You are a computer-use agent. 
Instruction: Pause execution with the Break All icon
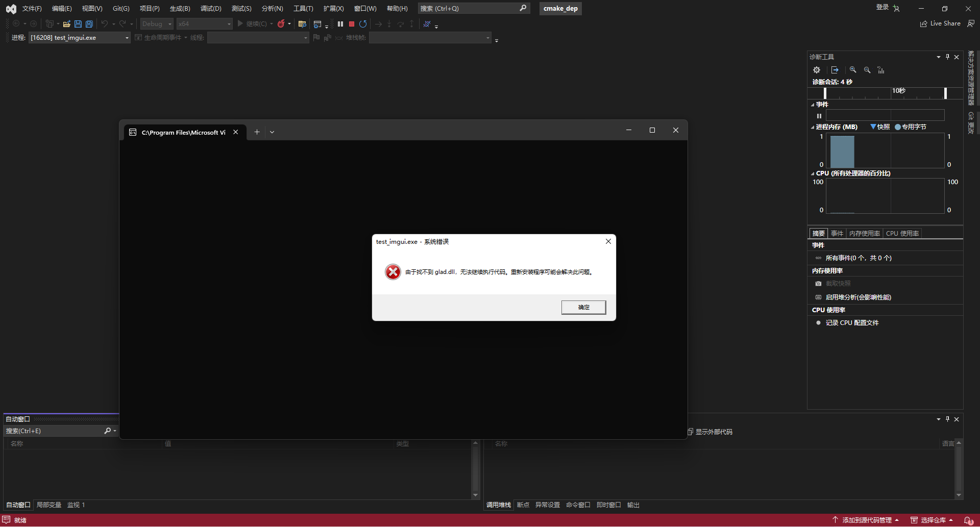(x=340, y=24)
